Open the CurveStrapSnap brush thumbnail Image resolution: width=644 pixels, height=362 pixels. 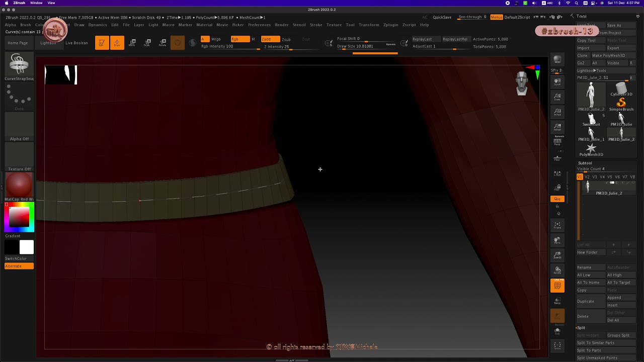[19, 67]
